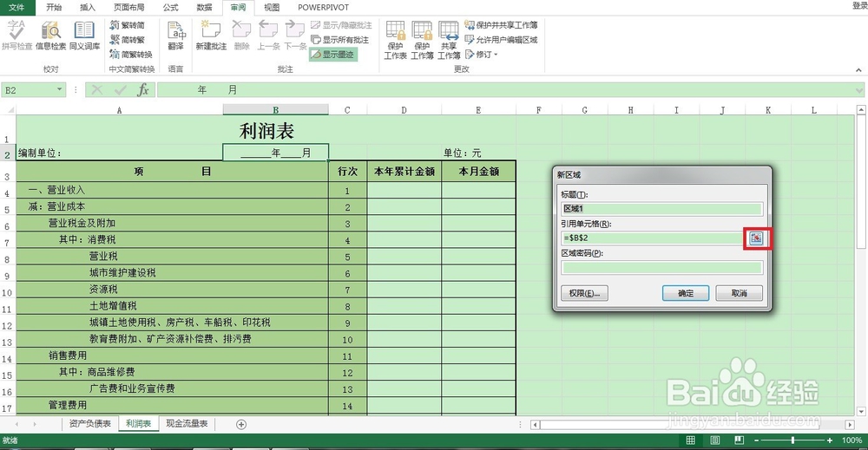Open 信息检索 research tool
Image resolution: width=868 pixels, height=450 pixels.
pyautogui.click(x=50, y=36)
